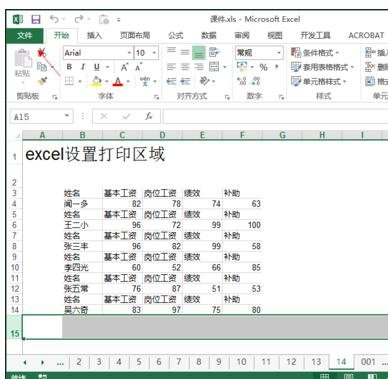Open the Name Box A15 dropdown arrow
Screen dimensions: 388x379
click(67, 116)
